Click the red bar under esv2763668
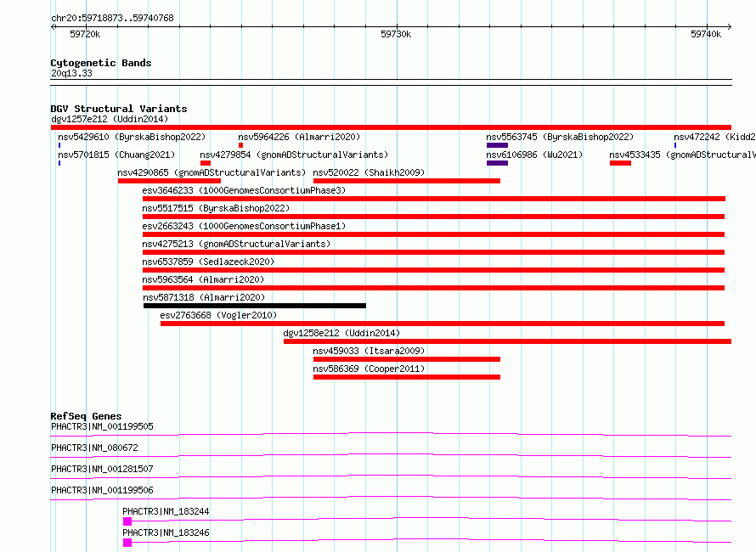Screen dimensions: 756x552 click(x=443, y=324)
